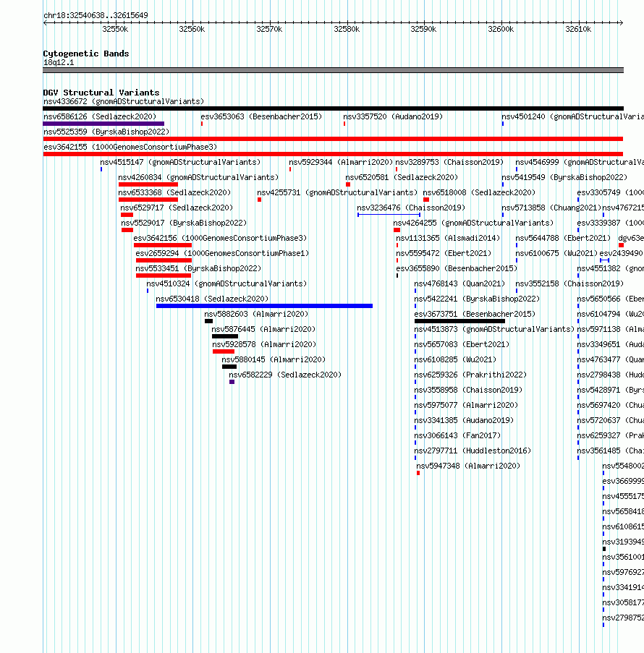Click nsv4510324 (gnomADStructuralVariants) label
644x653 pixels.
[x=226, y=284]
